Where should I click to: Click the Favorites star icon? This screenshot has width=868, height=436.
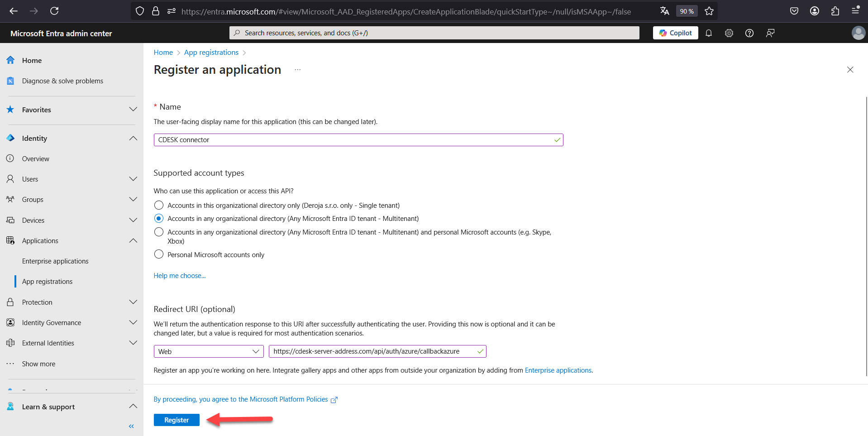click(10, 110)
